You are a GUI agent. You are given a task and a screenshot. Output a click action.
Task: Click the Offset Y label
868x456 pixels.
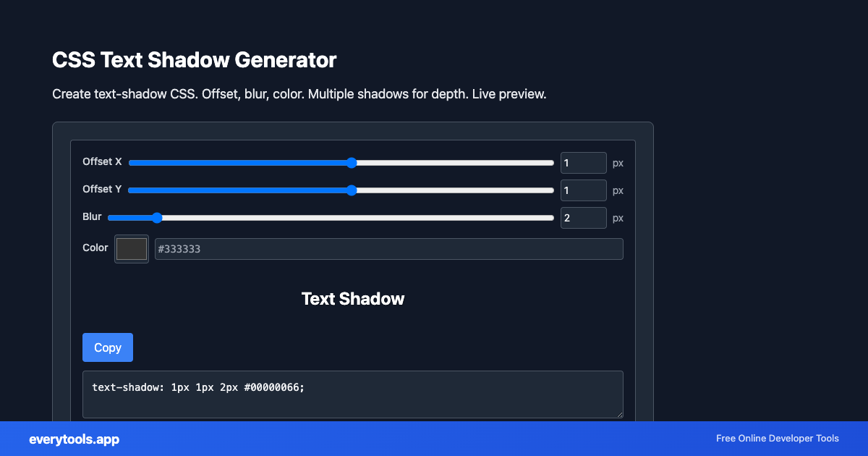[101, 189]
